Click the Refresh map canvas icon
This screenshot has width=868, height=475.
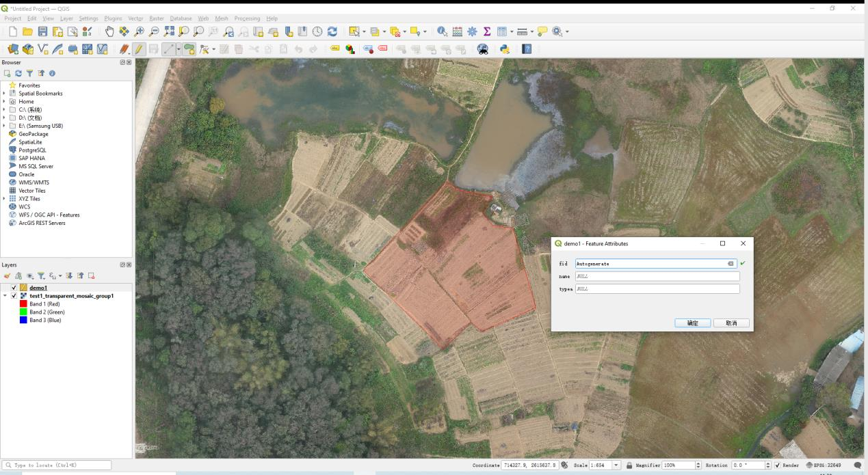[332, 31]
